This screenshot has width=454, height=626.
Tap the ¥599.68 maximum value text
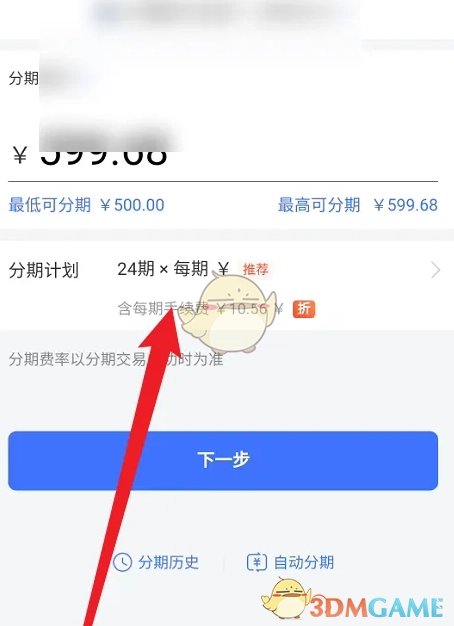pos(406,205)
